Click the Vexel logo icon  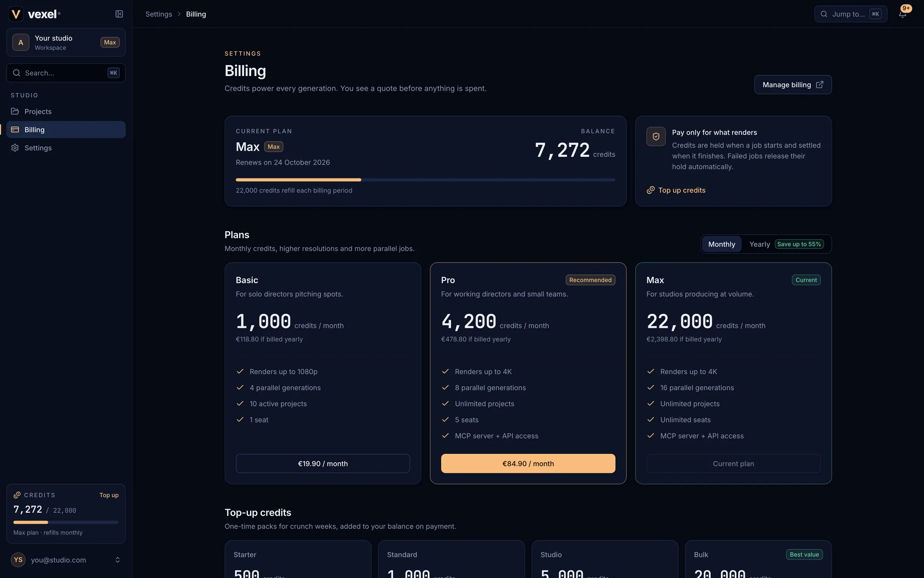pyautogui.click(x=16, y=14)
